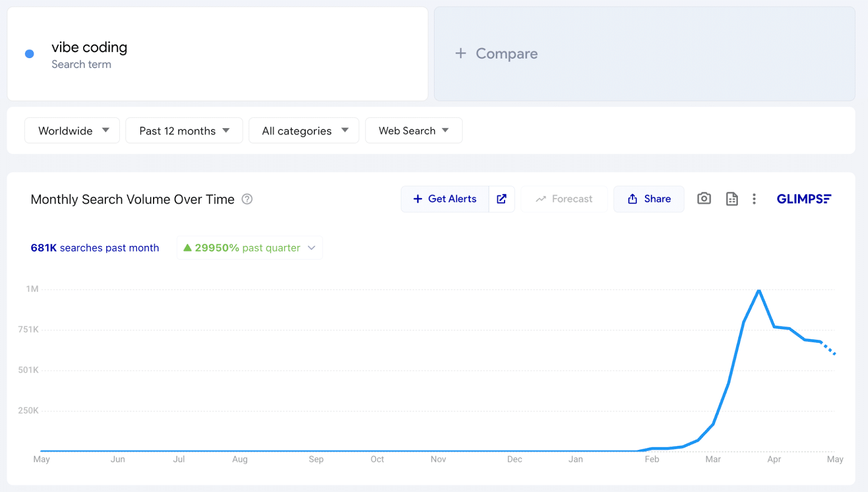Image resolution: width=868 pixels, height=492 pixels.
Task: Click the Sep axis label
Action: click(316, 459)
